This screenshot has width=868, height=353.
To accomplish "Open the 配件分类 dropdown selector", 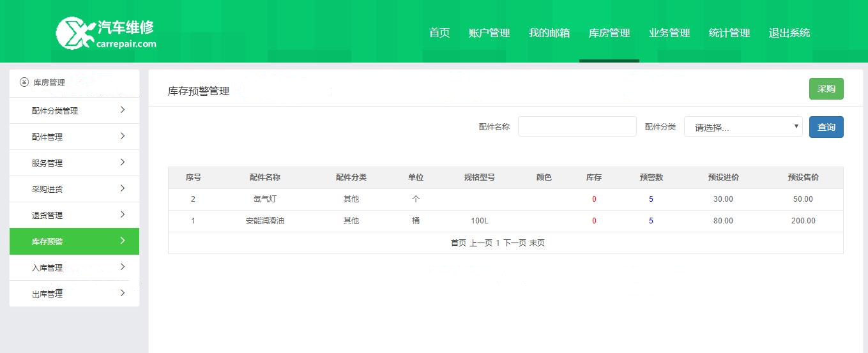I will click(x=743, y=127).
